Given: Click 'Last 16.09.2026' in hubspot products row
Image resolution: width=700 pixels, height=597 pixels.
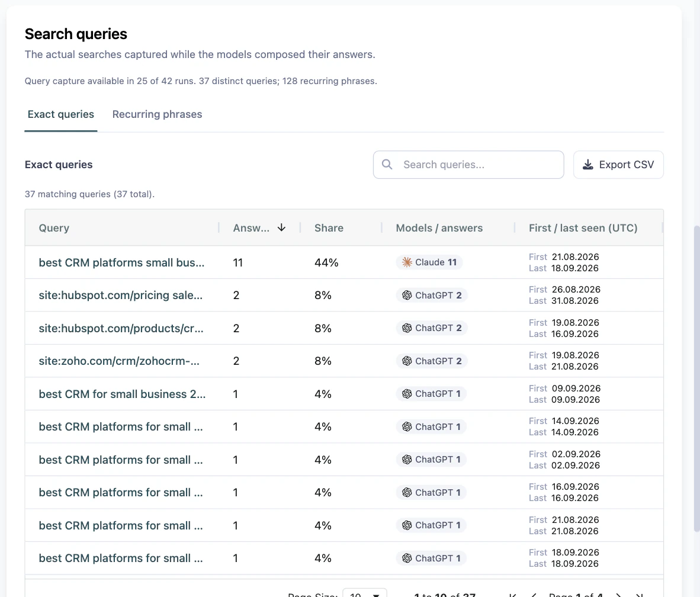Looking at the screenshot, I should [x=563, y=334].
